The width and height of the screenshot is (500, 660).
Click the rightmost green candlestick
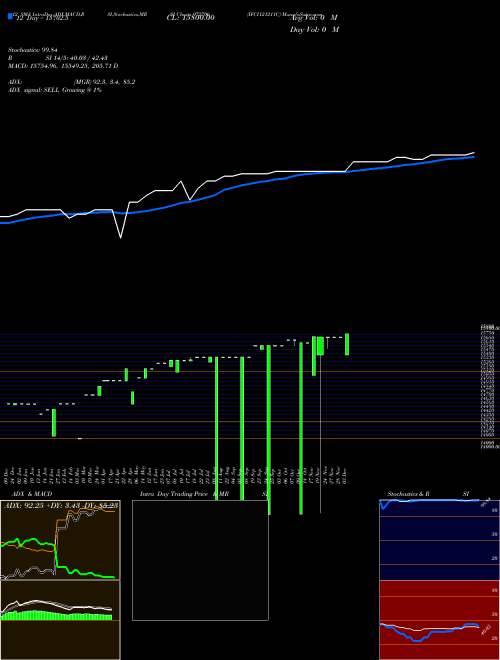point(347,344)
